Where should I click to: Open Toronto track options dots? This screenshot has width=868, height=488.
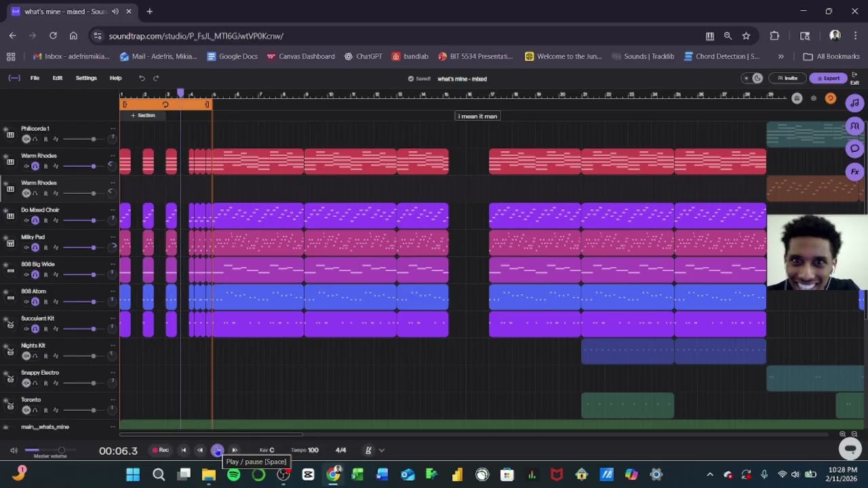tap(113, 400)
